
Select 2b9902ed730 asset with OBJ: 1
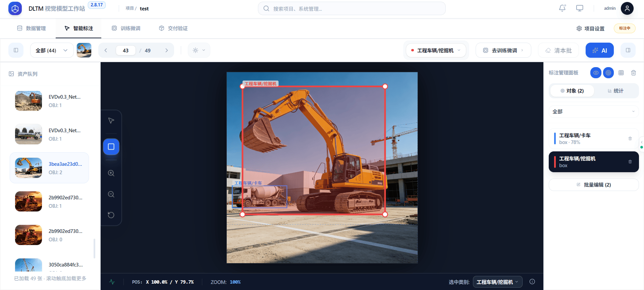click(x=50, y=201)
